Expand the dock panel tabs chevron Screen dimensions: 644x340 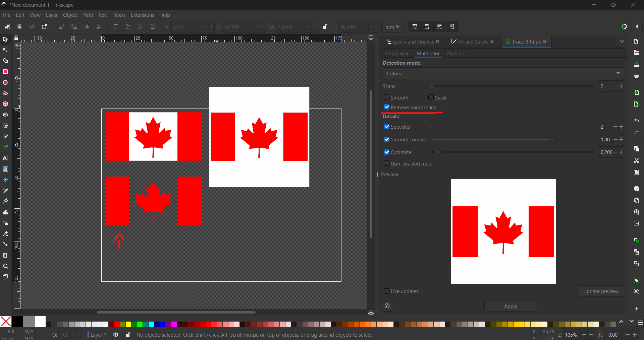coord(622,42)
